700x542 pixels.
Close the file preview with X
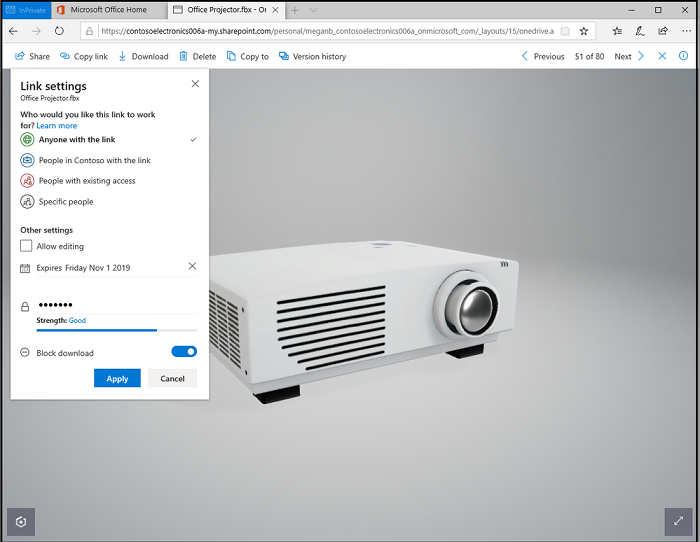coord(662,56)
